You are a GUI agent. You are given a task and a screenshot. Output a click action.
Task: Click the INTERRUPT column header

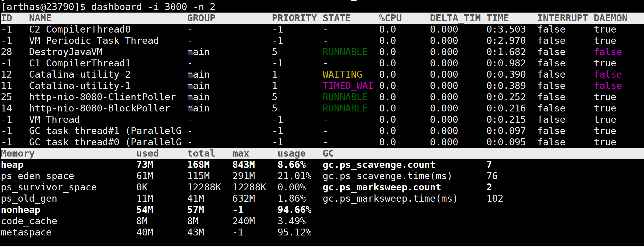pyautogui.click(x=562, y=18)
